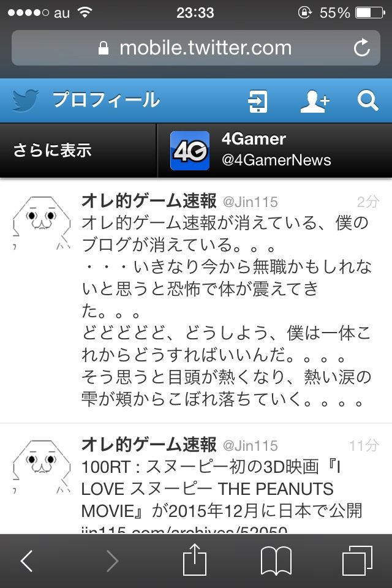Expand さらに表示 to show more
Viewport: 392px width, 588px height.
click(78, 151)
